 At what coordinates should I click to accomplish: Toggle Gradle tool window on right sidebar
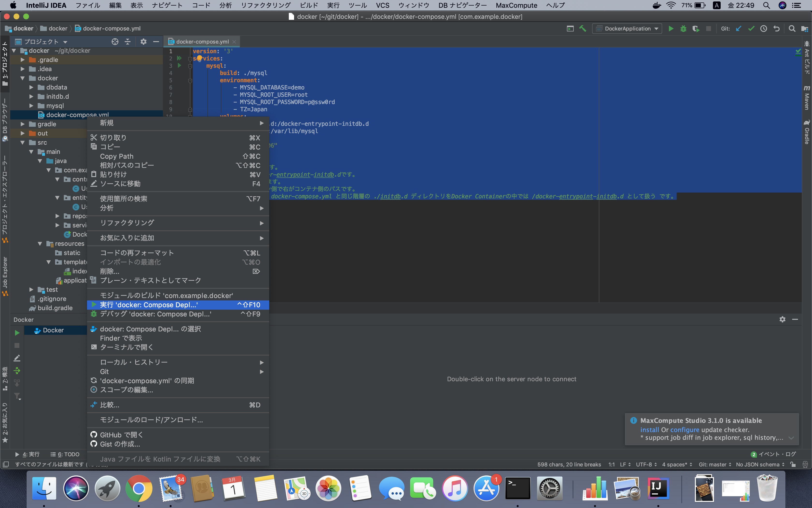point(807,132)
